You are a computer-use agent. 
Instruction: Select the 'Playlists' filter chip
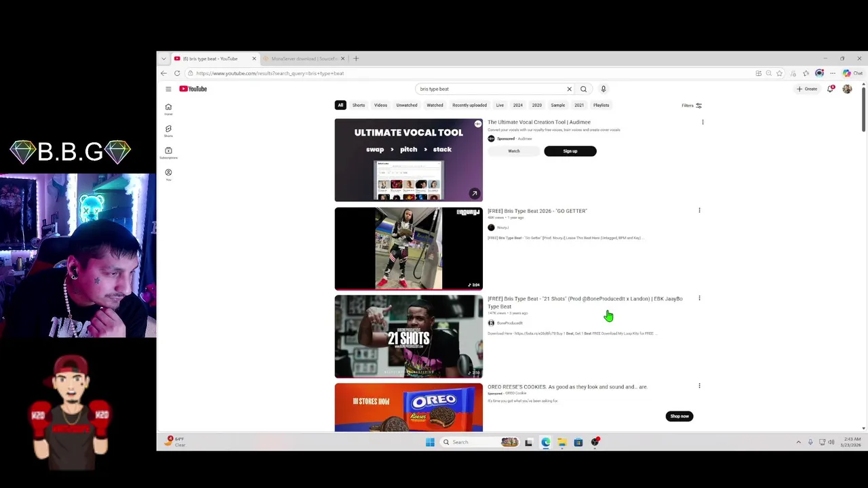pos(601,105)
